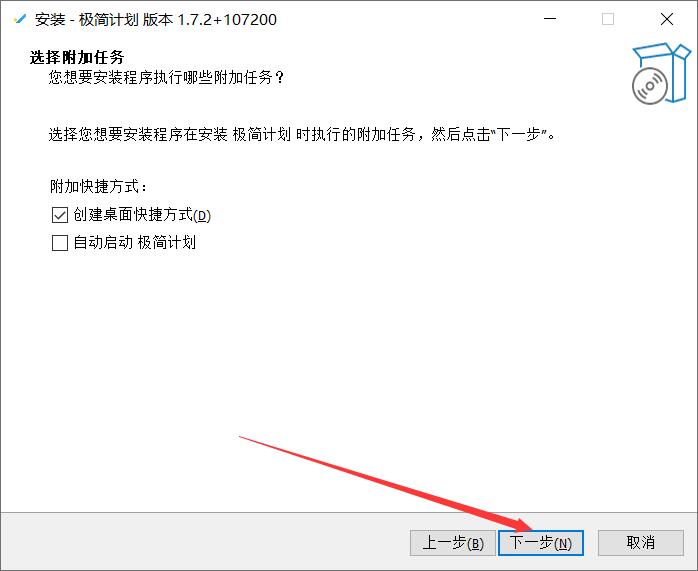The width and height of the screenshot is (698, 571).
Task: Uncheck the 创建桌面快捷方式 checkbox
Action: [x=60, y=215]
